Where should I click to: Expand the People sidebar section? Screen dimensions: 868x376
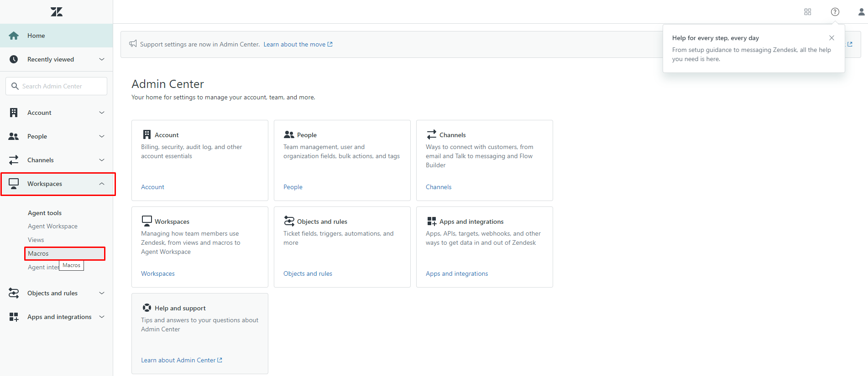click(x=102, y=136)
